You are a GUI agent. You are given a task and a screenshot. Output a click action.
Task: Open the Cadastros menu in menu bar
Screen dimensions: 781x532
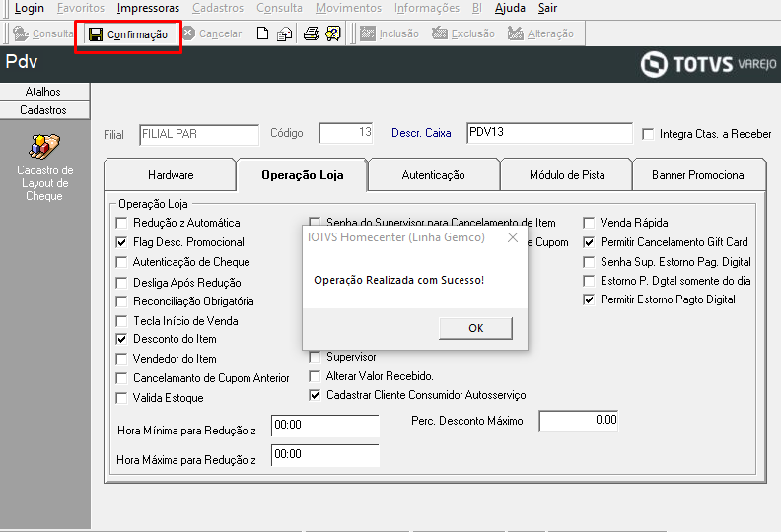(x=218, y=8)
